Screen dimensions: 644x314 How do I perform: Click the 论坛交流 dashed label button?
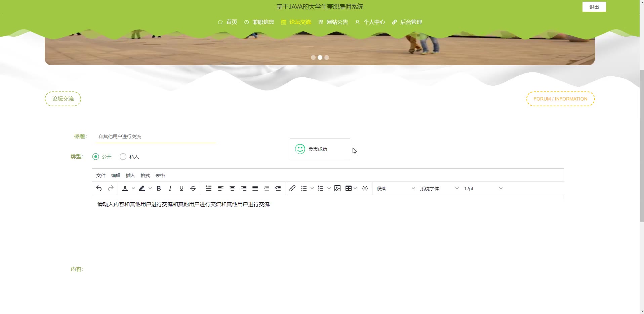click(63, 99)
